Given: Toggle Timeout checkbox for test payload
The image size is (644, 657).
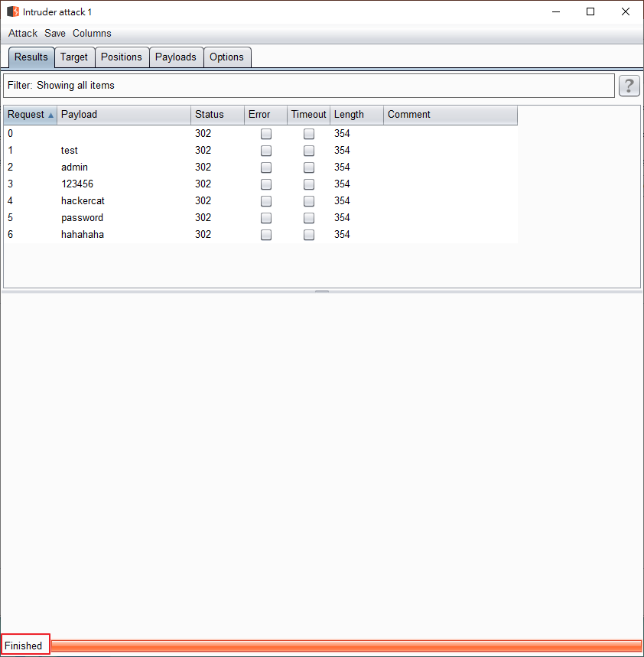Looking at the screenshot, I should [309, 151].
